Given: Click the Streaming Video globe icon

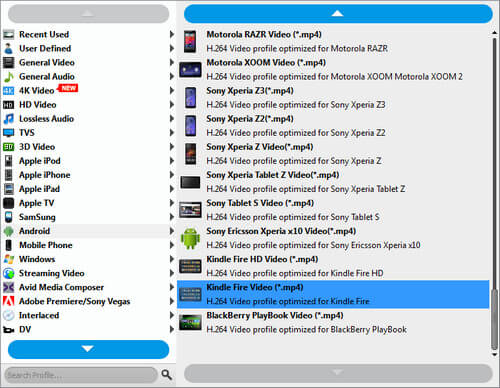Looking at the screenshot, I should (x=9, y=273).
